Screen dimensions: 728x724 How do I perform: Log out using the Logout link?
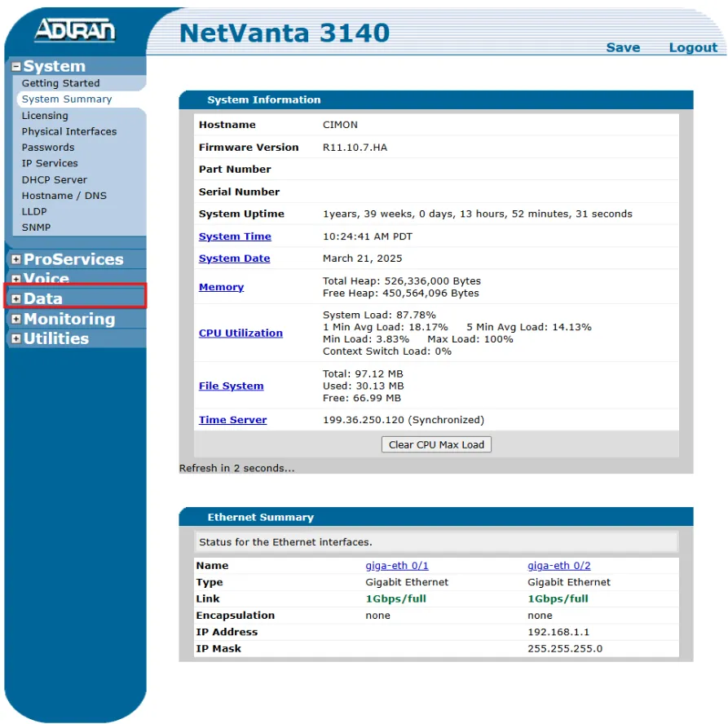(x=693, y=47)
